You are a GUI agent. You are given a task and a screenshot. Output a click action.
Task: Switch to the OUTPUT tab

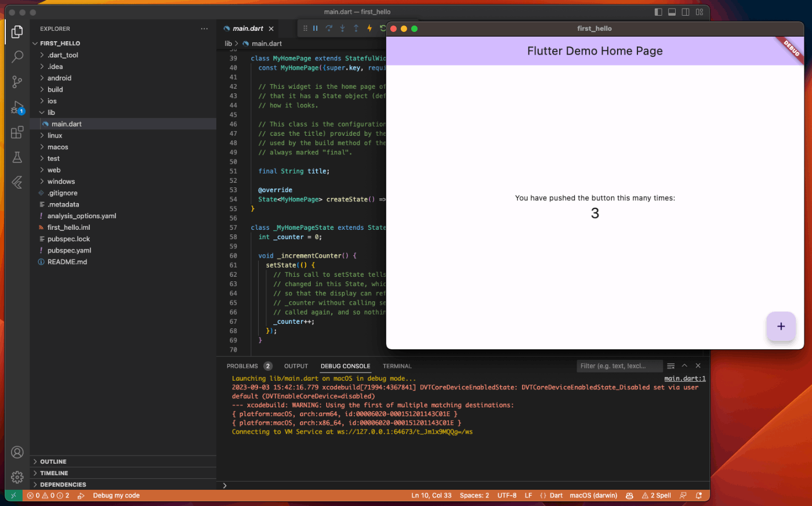tap(296, 366)
